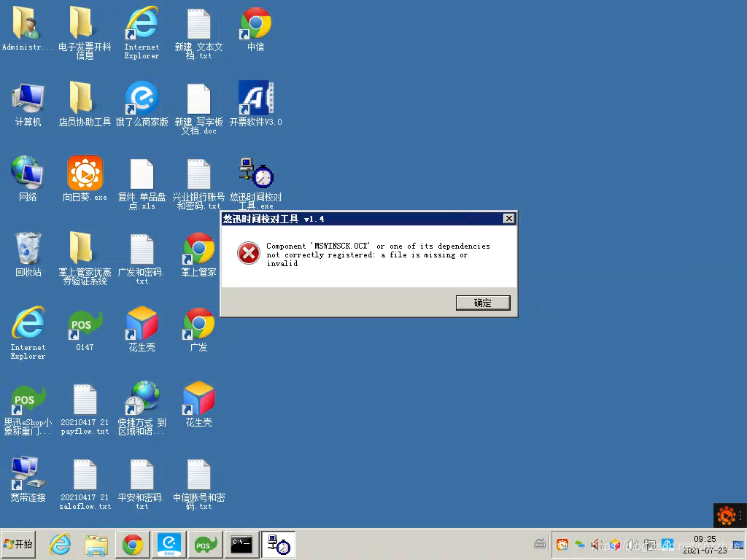Viewport: 747px width, 560px height.
Task: Select Internet Explorer icon beside 电子发票开料信息 folder
Action: pyautogui.click(x=142, y=32)
